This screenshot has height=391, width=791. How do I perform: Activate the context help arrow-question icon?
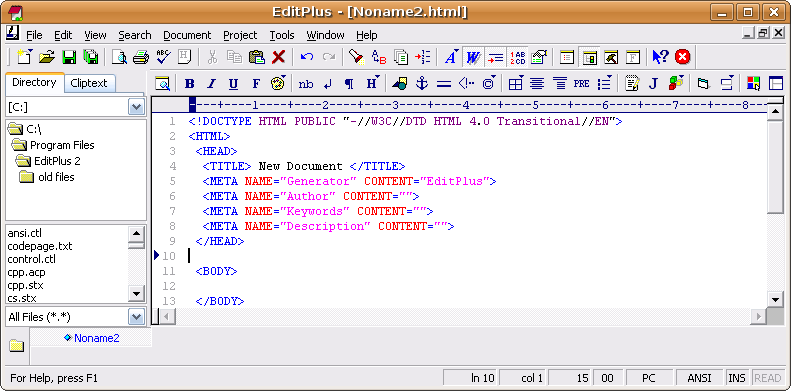point(660,57)
